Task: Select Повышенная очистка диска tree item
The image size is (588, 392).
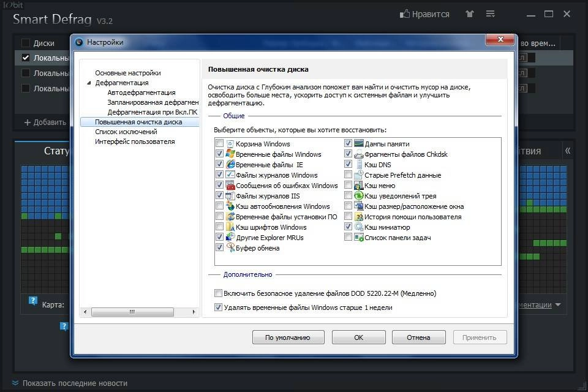Action: click(139, 122)
